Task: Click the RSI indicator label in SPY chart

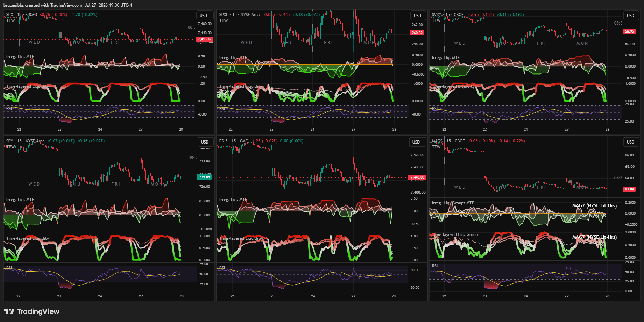Action: 9,268
